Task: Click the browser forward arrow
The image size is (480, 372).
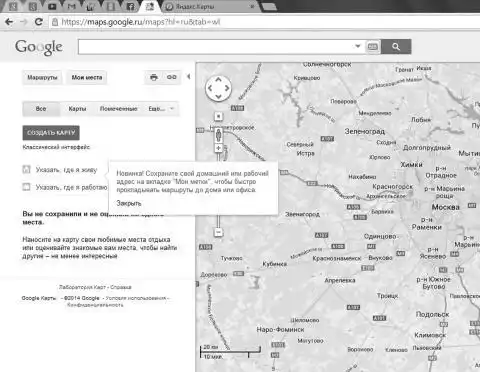Action: (24, 22)
